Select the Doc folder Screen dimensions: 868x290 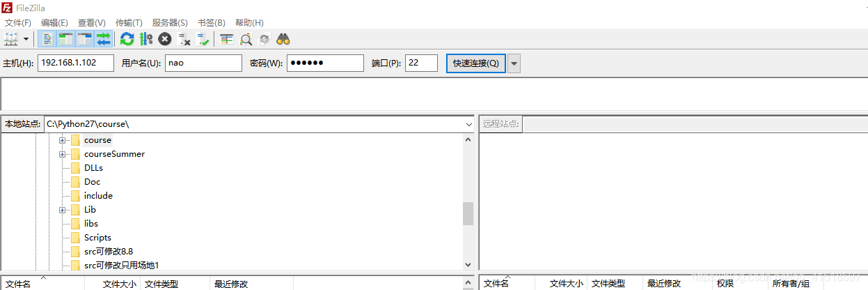[x=92, y=182]
